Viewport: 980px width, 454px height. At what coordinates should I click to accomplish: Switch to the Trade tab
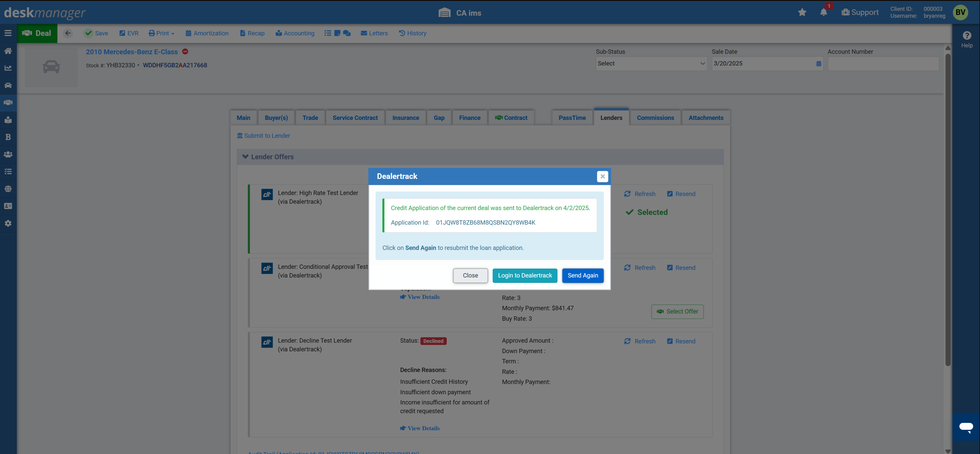tap(310, 118)
